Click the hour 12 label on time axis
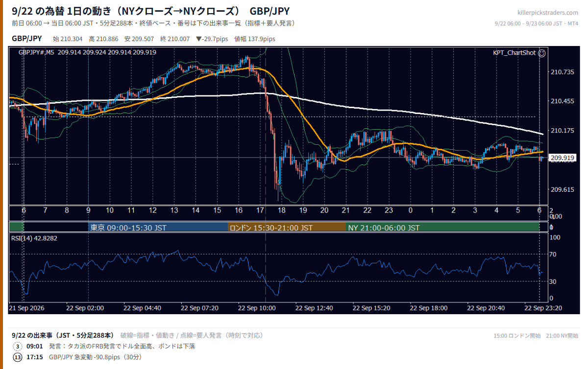The image size is (588, 369). 153,210
